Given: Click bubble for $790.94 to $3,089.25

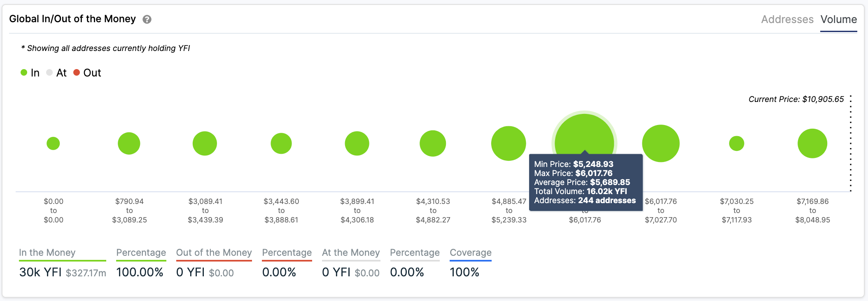Looking at the screenshot, I should [129, 144].
